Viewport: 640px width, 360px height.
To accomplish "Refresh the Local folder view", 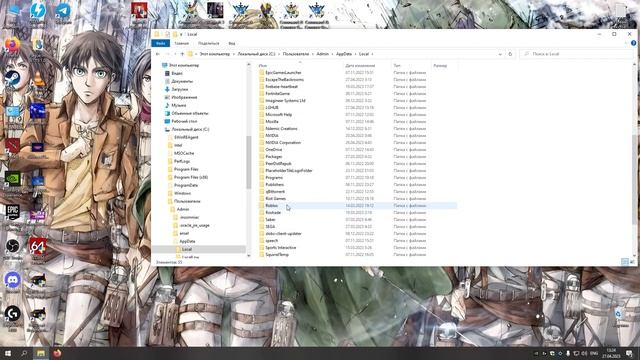I will click(x=510, y=54).
